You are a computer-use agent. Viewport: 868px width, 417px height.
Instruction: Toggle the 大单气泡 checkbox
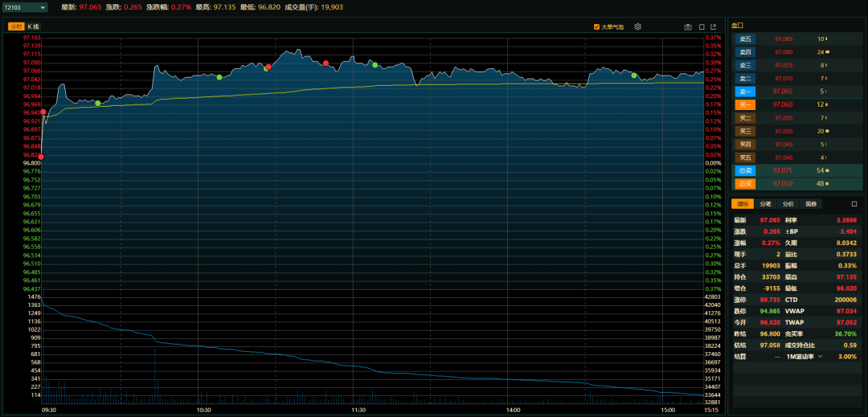596,27
